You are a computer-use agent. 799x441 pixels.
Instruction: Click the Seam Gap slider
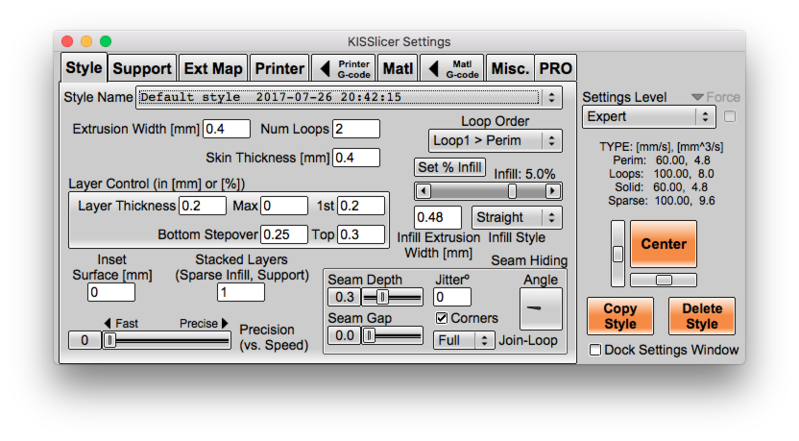[392, 335]
